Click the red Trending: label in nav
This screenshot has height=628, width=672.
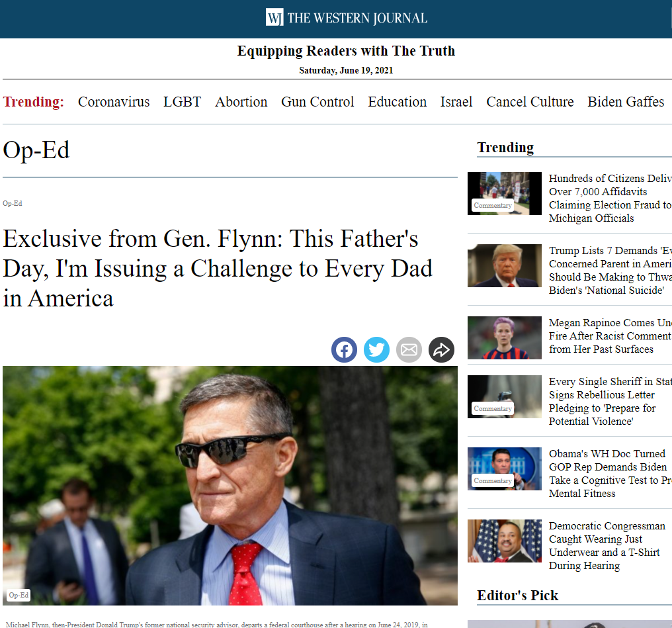click(x=34, y=102)
